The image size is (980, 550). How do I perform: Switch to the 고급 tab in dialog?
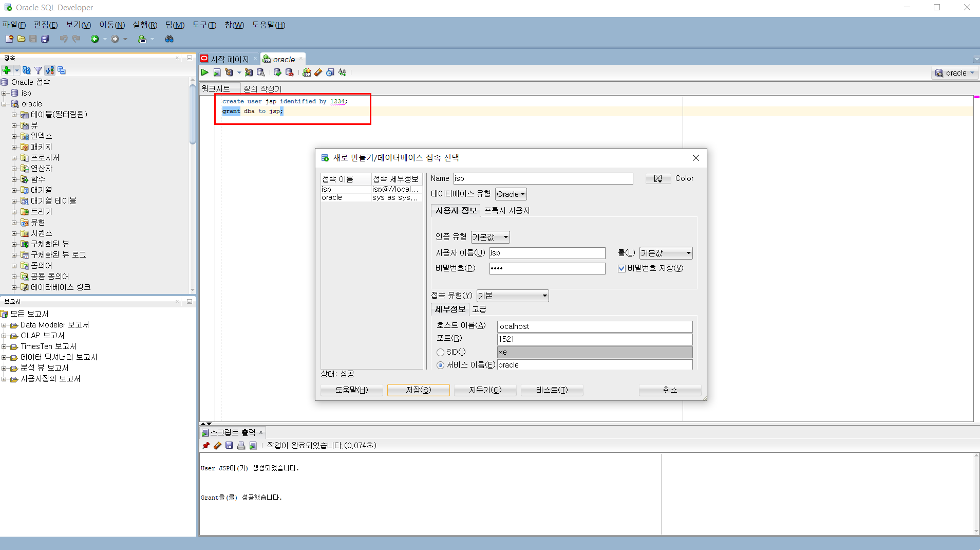tap(479, 309)
